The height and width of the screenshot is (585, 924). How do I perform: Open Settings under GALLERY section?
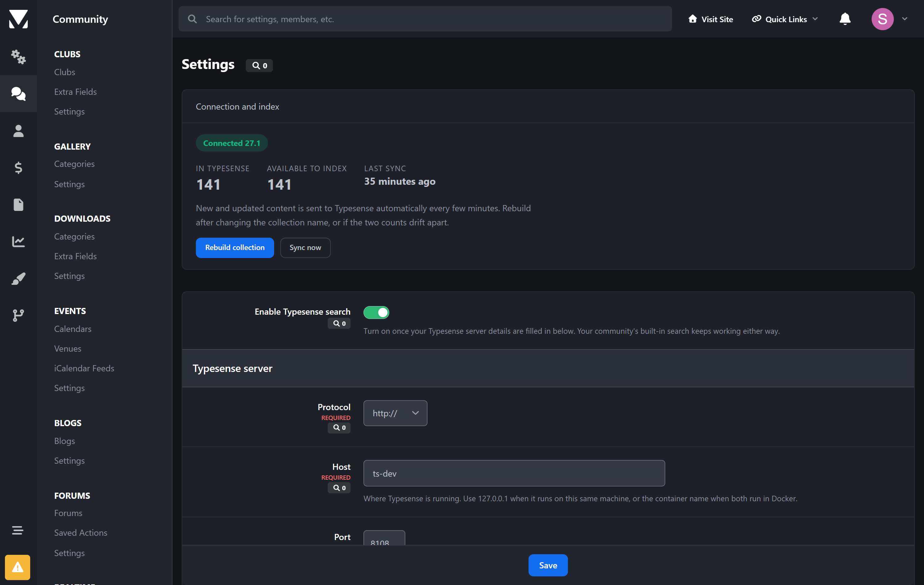(69, 184)
